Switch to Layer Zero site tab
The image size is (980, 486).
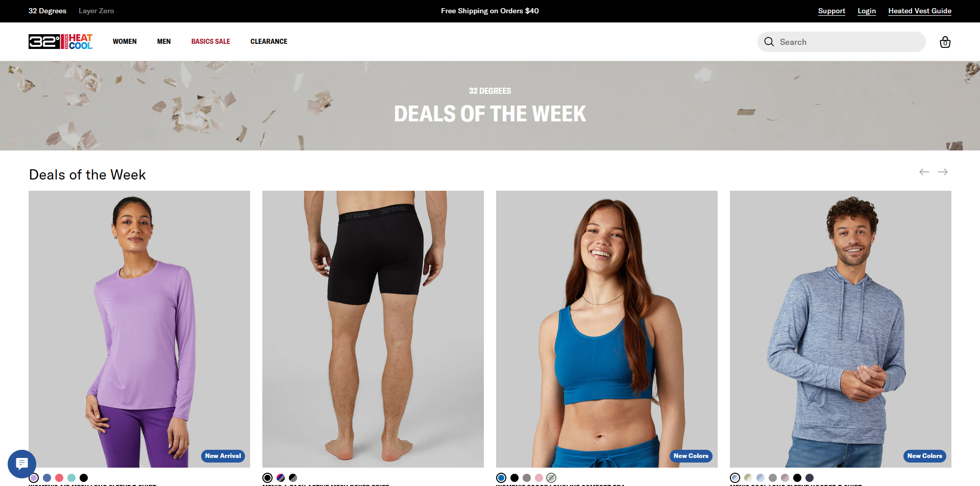[96, 11]
